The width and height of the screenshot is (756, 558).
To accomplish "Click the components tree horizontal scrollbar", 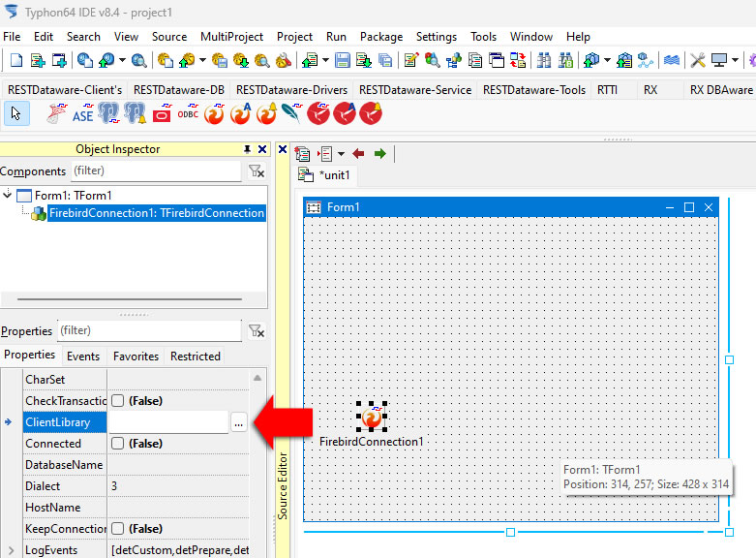I will [130, 299].
